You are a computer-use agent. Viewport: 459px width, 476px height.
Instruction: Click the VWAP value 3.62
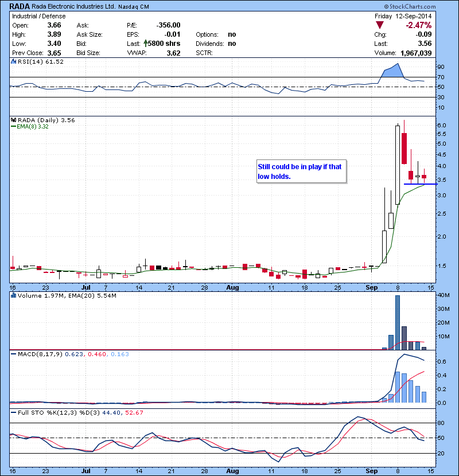pos(173,53)
